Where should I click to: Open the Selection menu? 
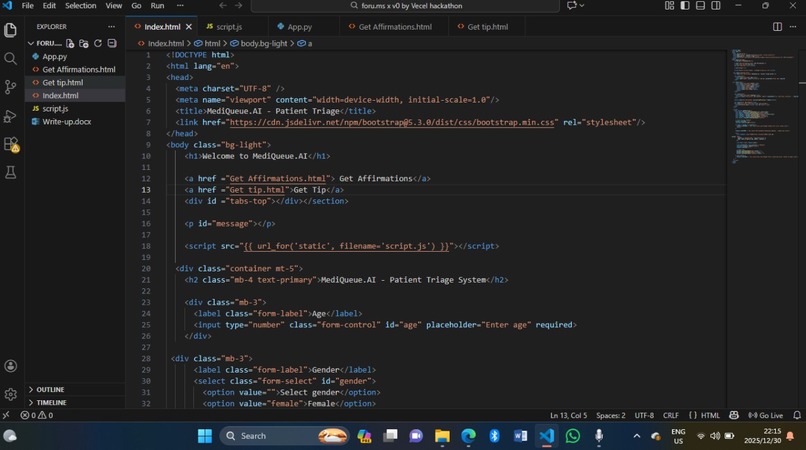(81, 6)
